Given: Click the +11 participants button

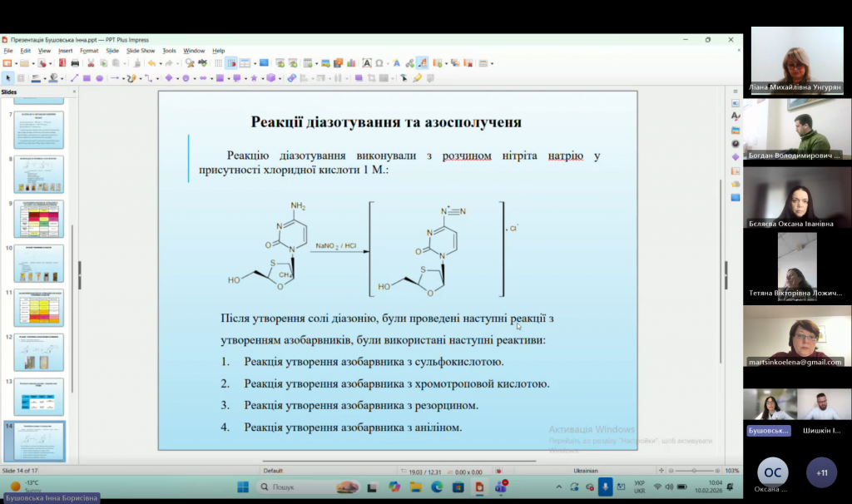Looking at the screenshot, I should (822, 472).
